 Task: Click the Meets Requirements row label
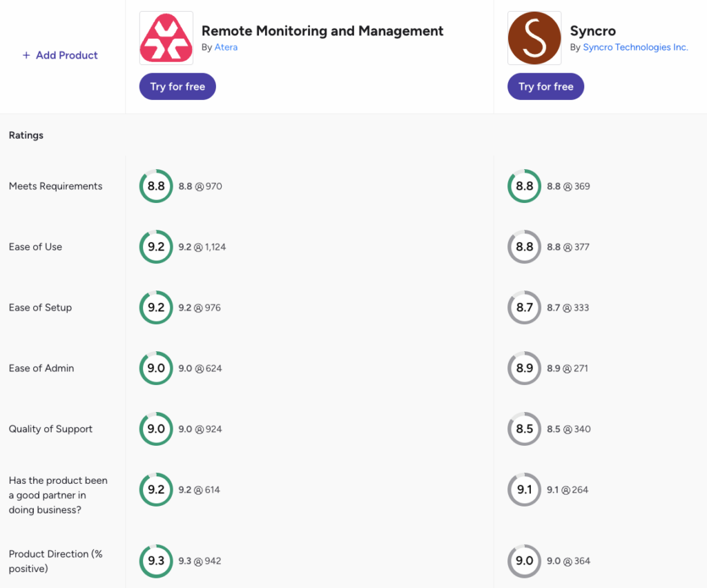[55, 186]
